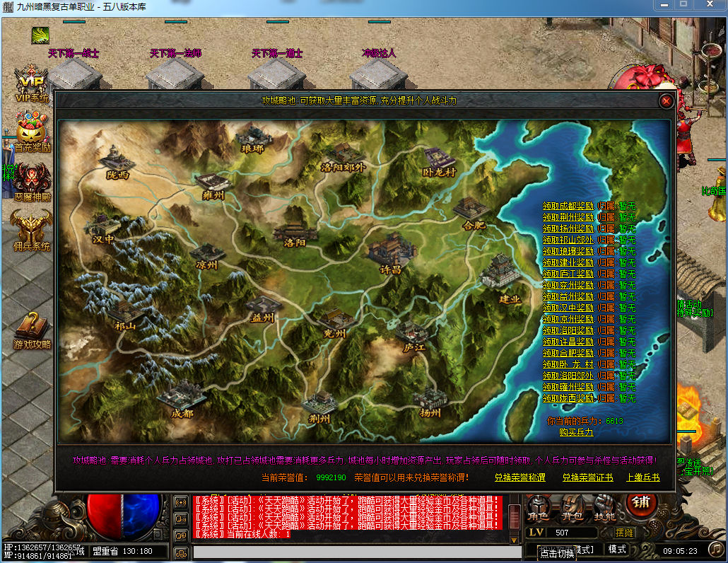Open the 兑换荣誉称谓 link
Image resolution: width=728 pixels, height=563 pixels.
point(520,477)
